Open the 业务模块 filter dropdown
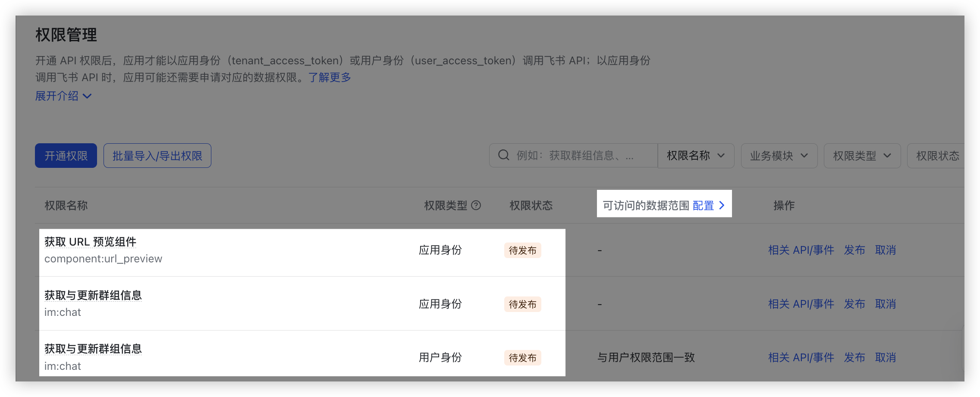980x397 pixels. tap(779, 156)
